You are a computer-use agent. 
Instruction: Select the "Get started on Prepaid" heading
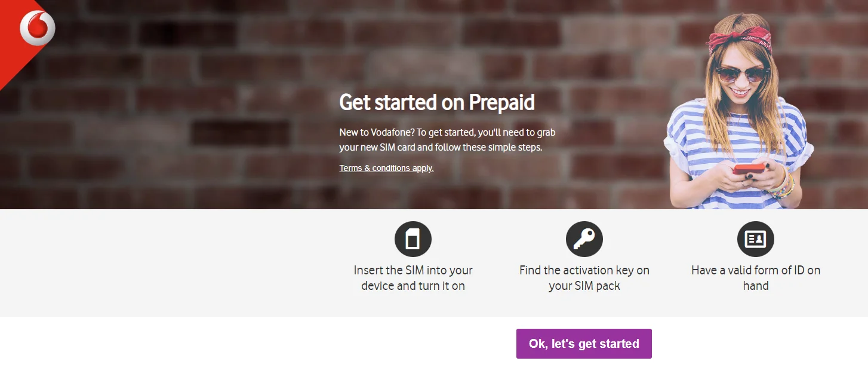click(x=436, y=103)
